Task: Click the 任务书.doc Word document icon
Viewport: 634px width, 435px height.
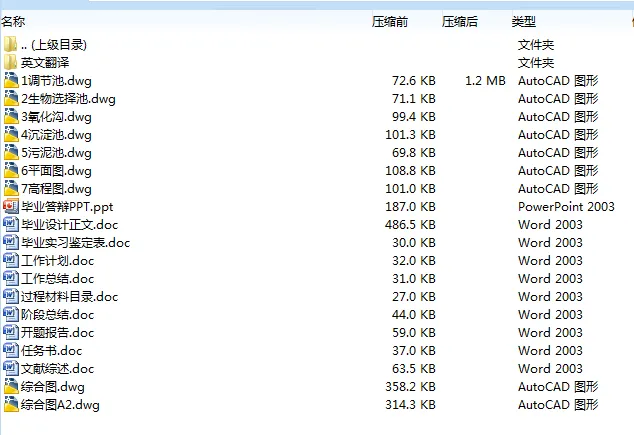Action: click(x=11, y=351)
